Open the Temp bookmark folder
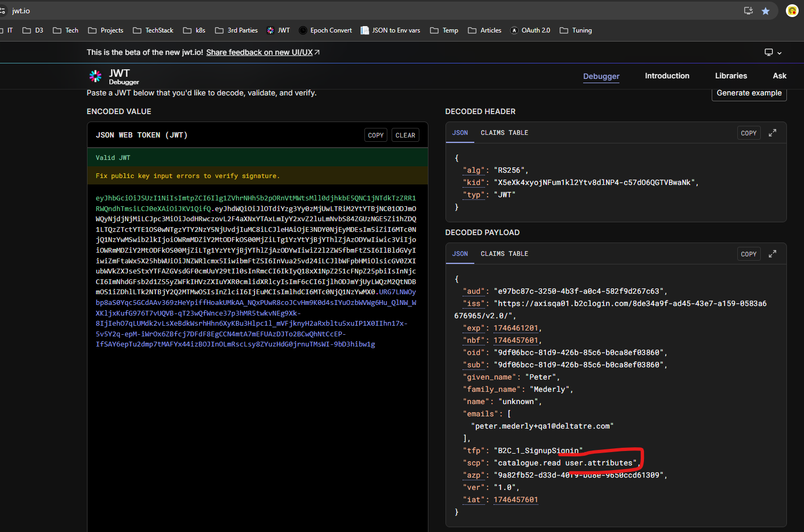The image size is (804, 532). point(444,30)
